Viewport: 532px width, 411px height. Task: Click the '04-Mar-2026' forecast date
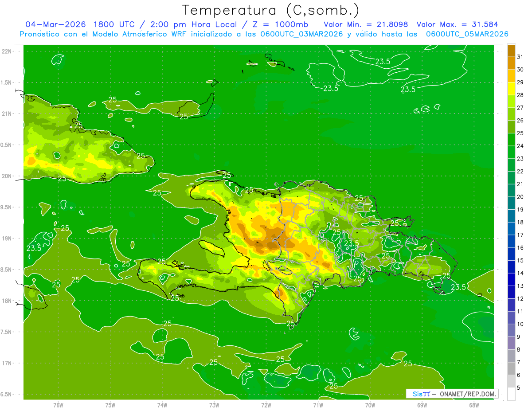click(x=56, y=24)
